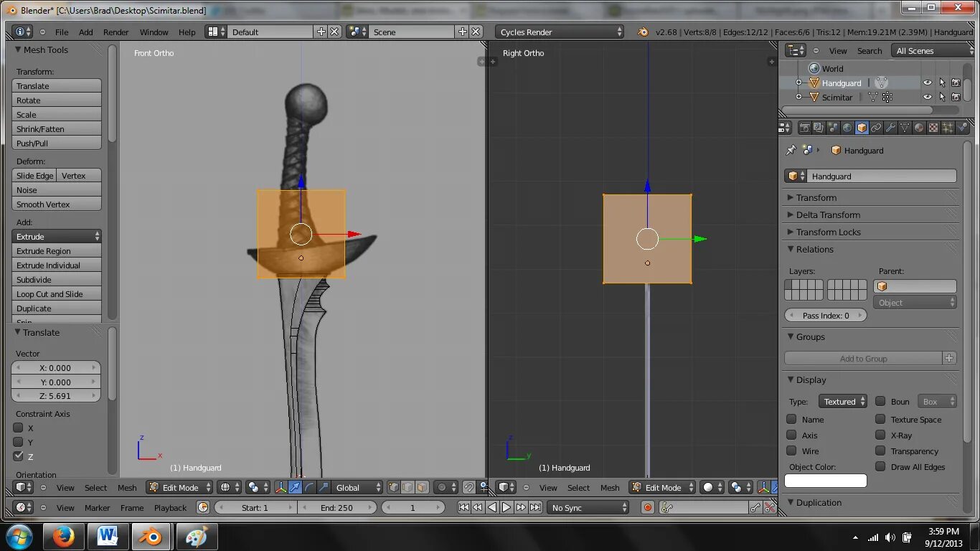Toggle Handguard visibility eye in outliner

point(927,83)
